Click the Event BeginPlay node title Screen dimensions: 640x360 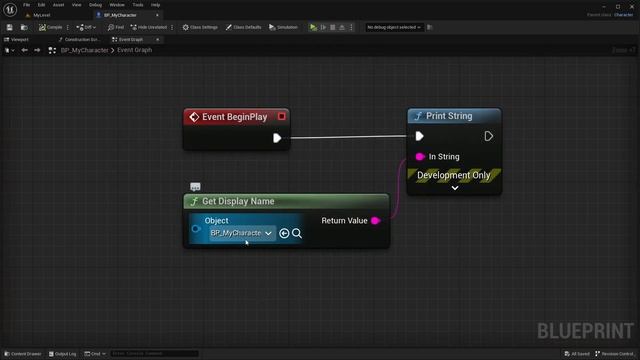[234, 117]
